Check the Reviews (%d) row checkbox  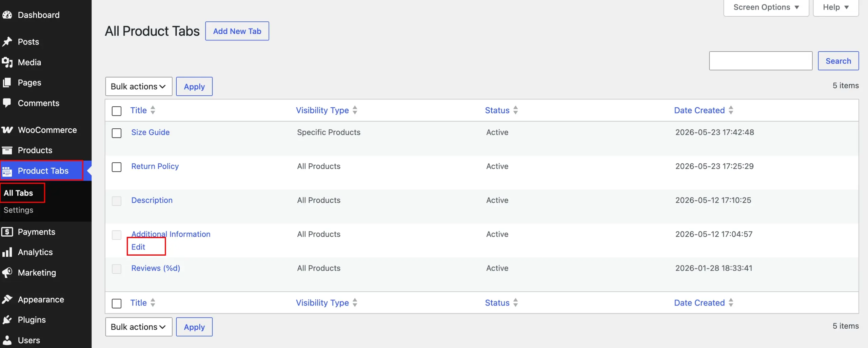(117, 269)
